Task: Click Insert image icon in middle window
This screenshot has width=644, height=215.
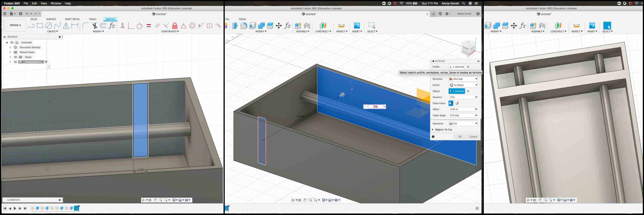Action: [x=357, y=25]
